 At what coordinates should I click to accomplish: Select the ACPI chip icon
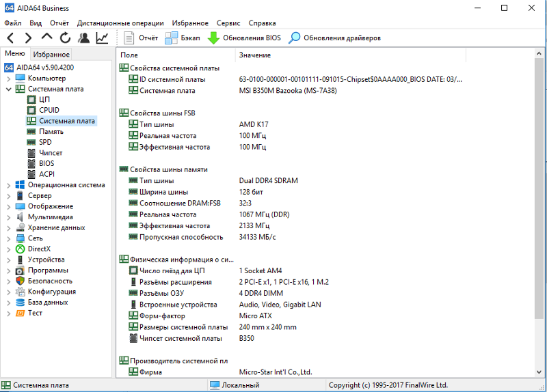tap(31, 174)
